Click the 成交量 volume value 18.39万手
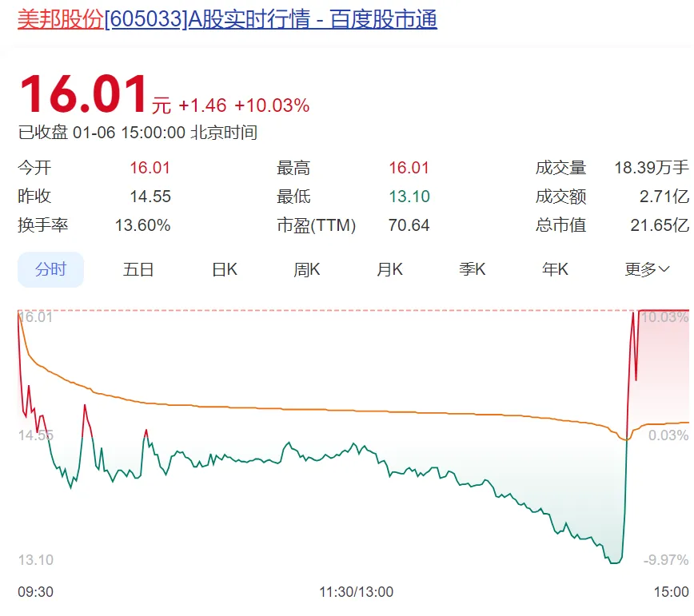The image size is (694, 616). pyautogui.click(x=651, y=168)
